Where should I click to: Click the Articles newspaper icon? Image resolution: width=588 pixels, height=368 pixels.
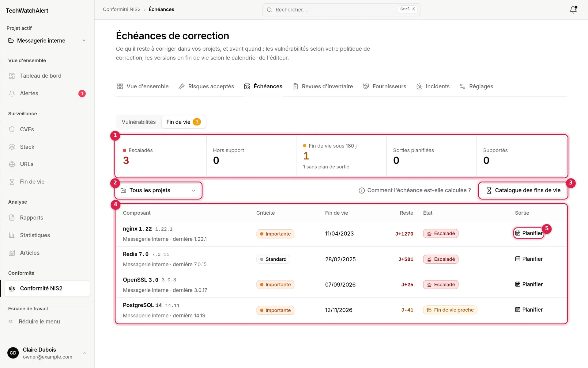coord(12,253)
